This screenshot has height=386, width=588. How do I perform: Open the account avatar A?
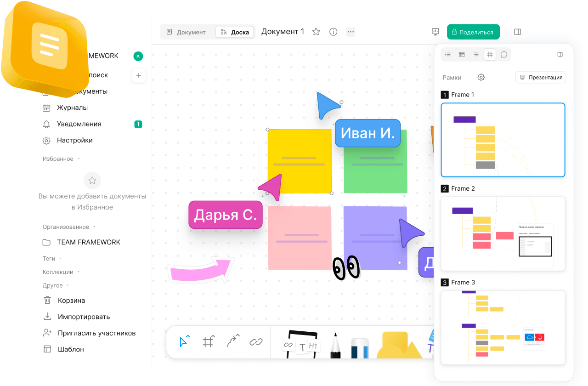(x=138, y=56)
